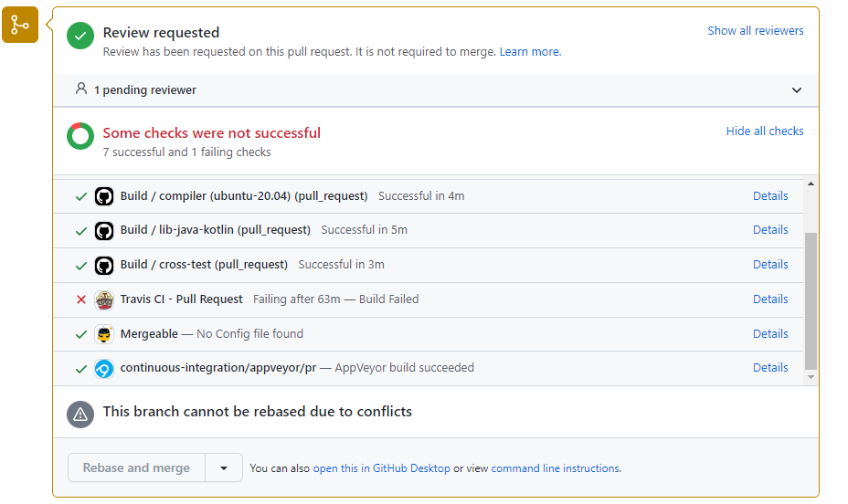This screenshot has width=848, height=504.
Task: Click the Rebase and merge button
Action: (136, 467)
